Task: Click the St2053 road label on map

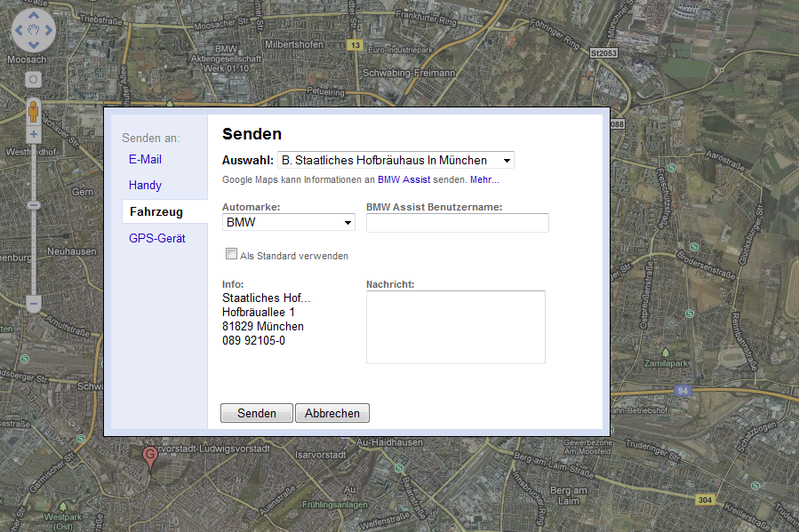Action: pyautogui.click(x=603, y=53)
